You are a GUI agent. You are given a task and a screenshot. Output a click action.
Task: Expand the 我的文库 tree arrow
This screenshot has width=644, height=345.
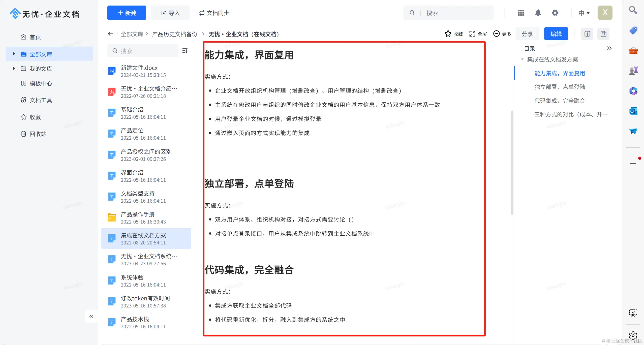point(14,69)
